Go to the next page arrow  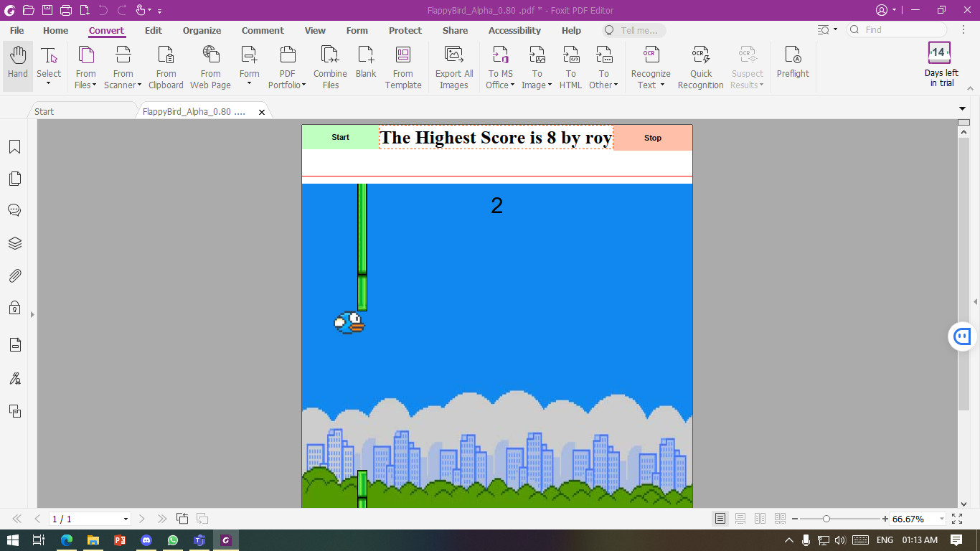142,519
